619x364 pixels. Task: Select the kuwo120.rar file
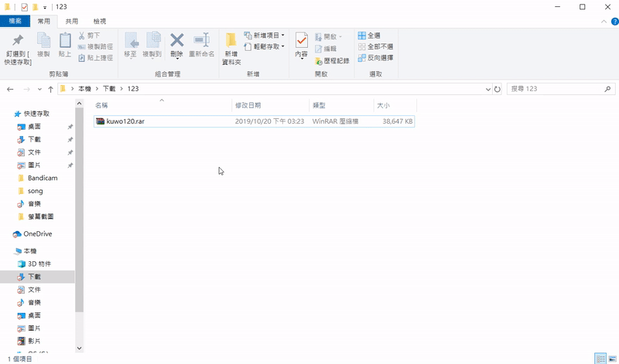pos(255,121)
